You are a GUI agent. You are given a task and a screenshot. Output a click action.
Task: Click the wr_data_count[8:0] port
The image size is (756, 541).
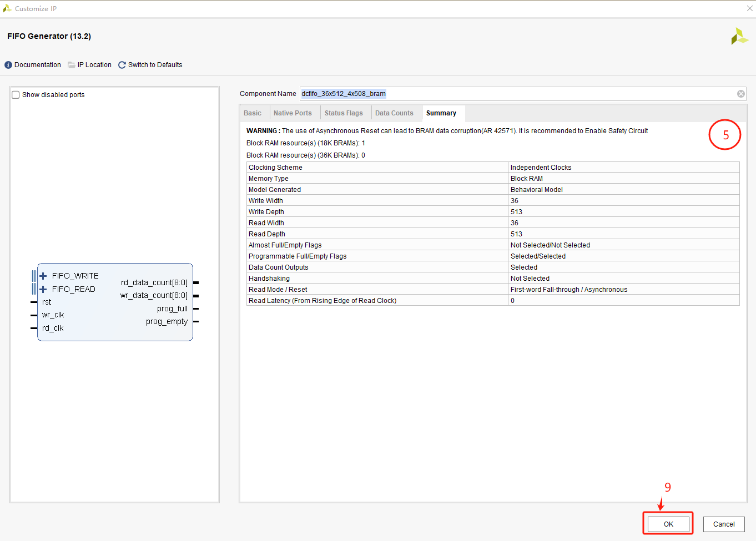[154, 295]
